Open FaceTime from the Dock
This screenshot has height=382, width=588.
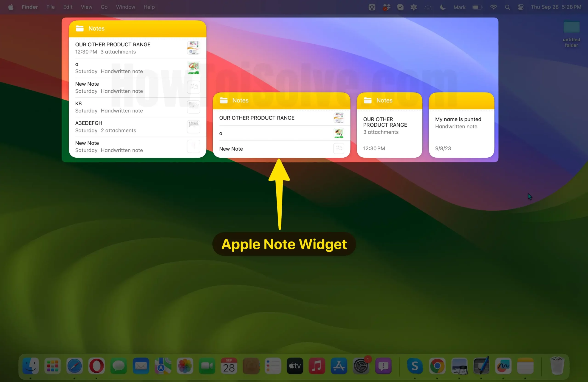click(207, 366)
